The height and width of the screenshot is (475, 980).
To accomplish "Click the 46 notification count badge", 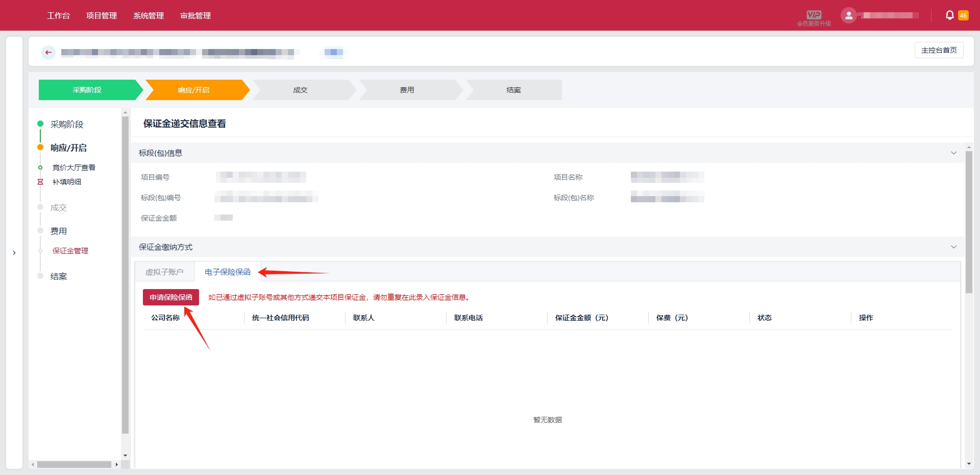I will pos(963,15).
